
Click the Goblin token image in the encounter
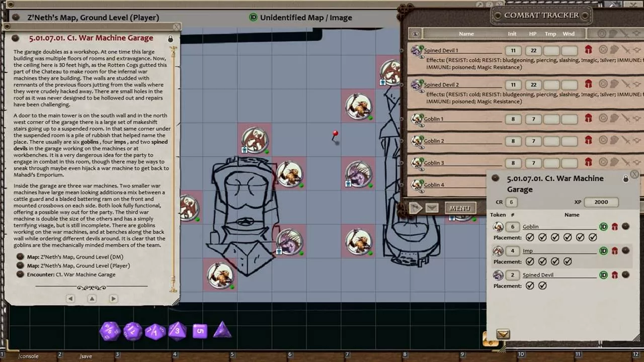click(498, 227)
